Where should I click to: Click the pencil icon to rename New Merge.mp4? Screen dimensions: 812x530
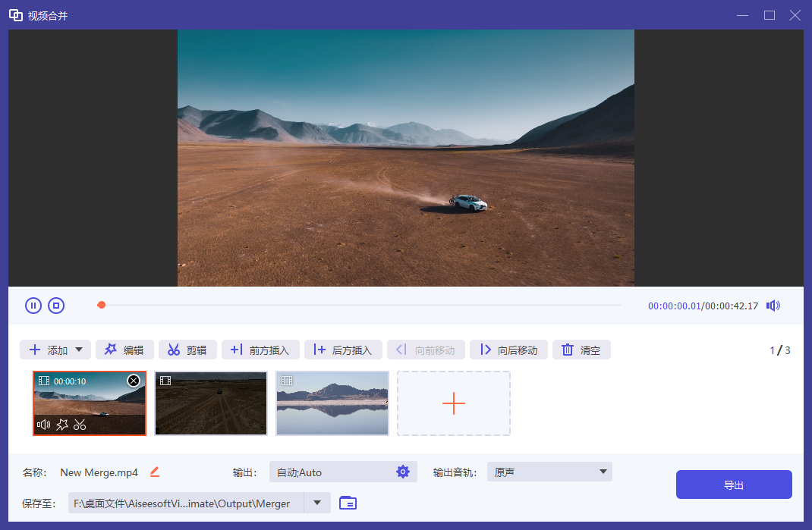(x=155, y=472)
